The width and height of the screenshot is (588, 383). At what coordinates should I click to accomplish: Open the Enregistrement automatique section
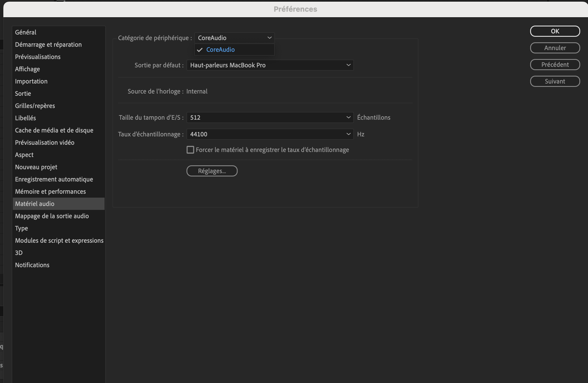pyautogui.click(x=54, y=179)
